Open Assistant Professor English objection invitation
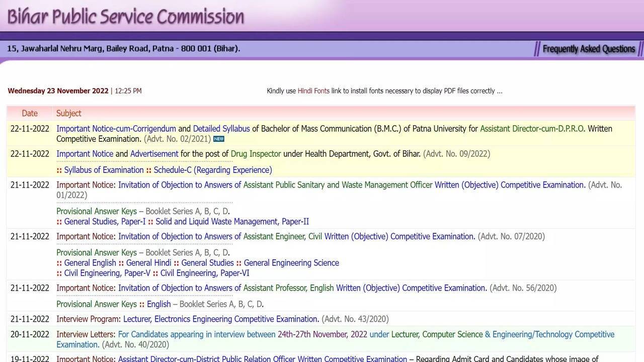The width and height of the screenshot is (644, 362). tap(302, 288)
